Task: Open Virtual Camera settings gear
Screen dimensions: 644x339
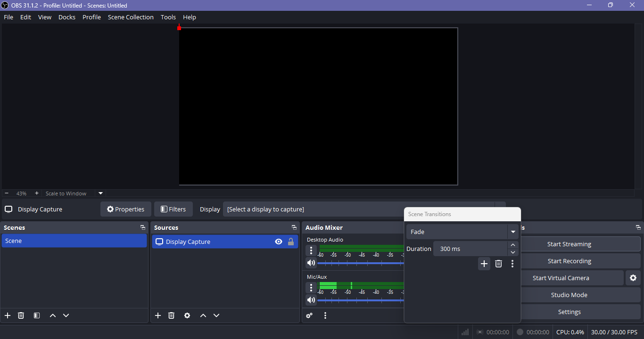Action: pyautogui.click(x=633, y=278)
